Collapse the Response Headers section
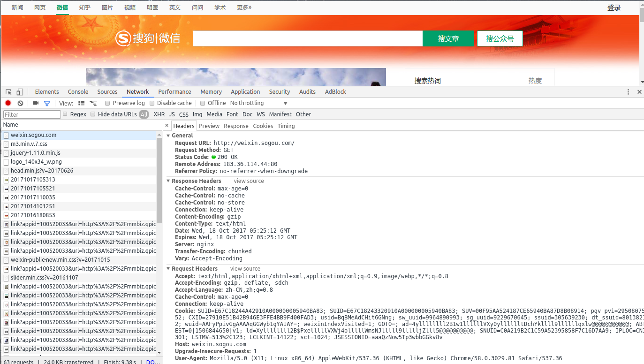The image size is (644, 364). coord(169,181)
